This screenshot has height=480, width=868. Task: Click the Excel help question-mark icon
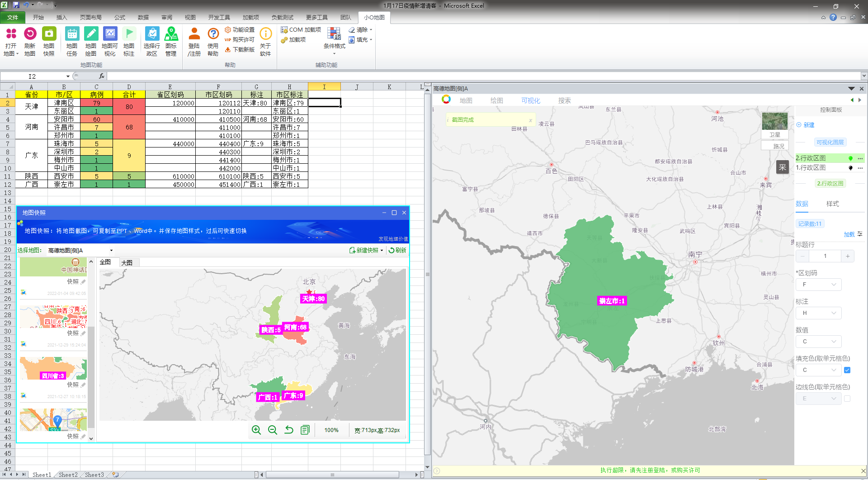pos(833,17)
